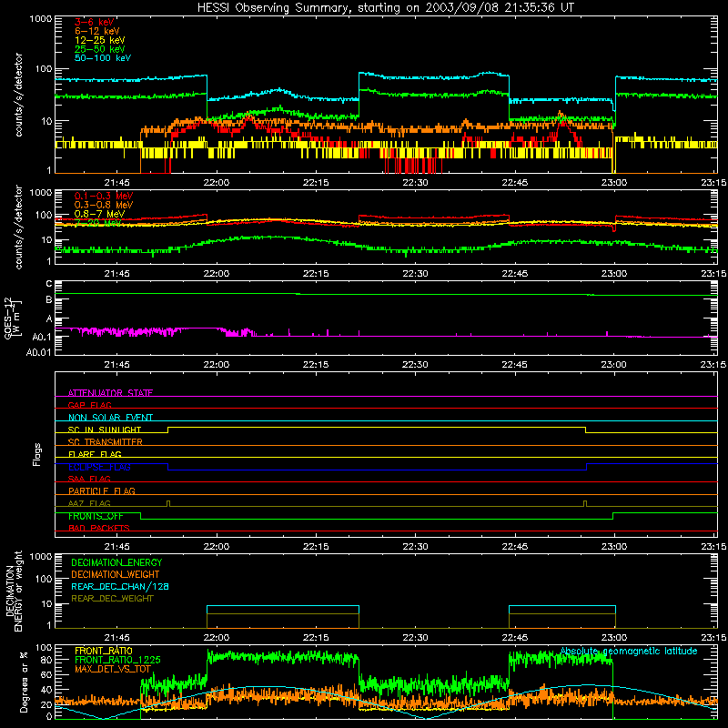Click the 0.1-0.3 MeV legend entry
Image resolution: width=728 pixels, height=728 pixels.
click(x=104, y=196)
